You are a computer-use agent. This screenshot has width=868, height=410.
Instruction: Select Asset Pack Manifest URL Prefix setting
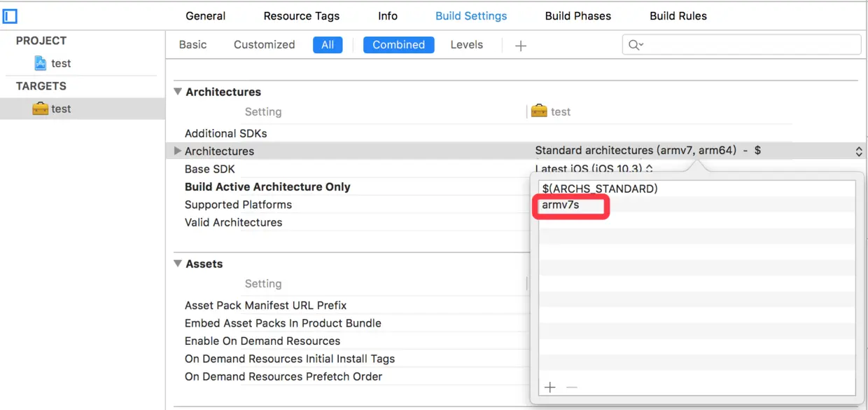[265, 306]
